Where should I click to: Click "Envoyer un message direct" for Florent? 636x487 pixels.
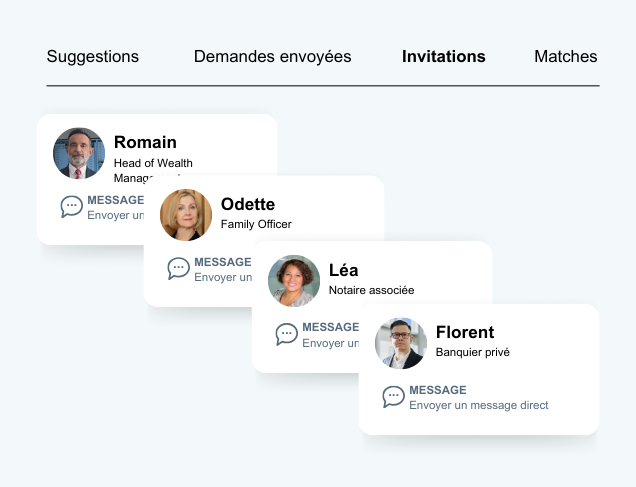click(478, 405)
